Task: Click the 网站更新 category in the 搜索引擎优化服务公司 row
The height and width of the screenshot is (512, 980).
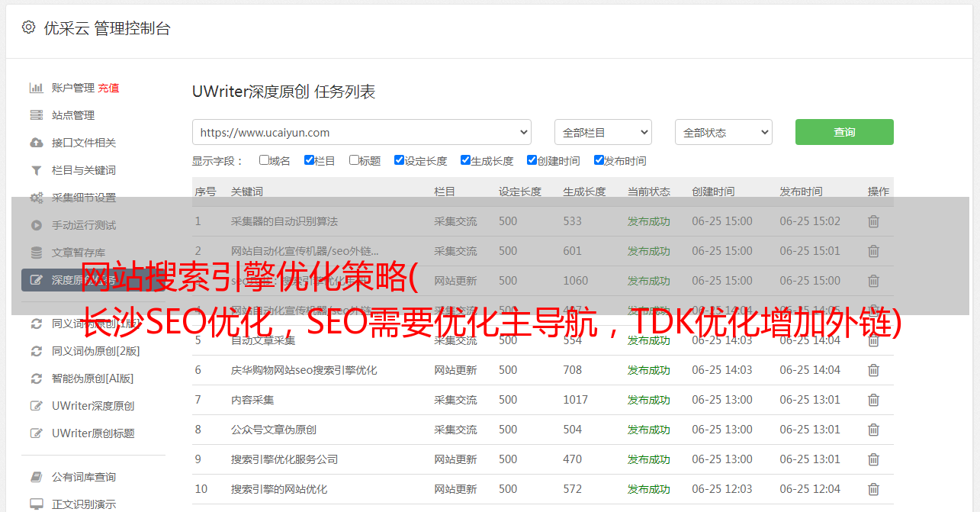Action: coord(455,459)
